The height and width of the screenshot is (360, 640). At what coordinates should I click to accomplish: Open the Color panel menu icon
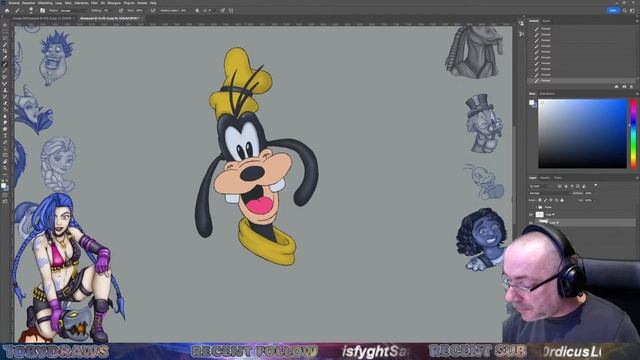[x=636, y=93]
